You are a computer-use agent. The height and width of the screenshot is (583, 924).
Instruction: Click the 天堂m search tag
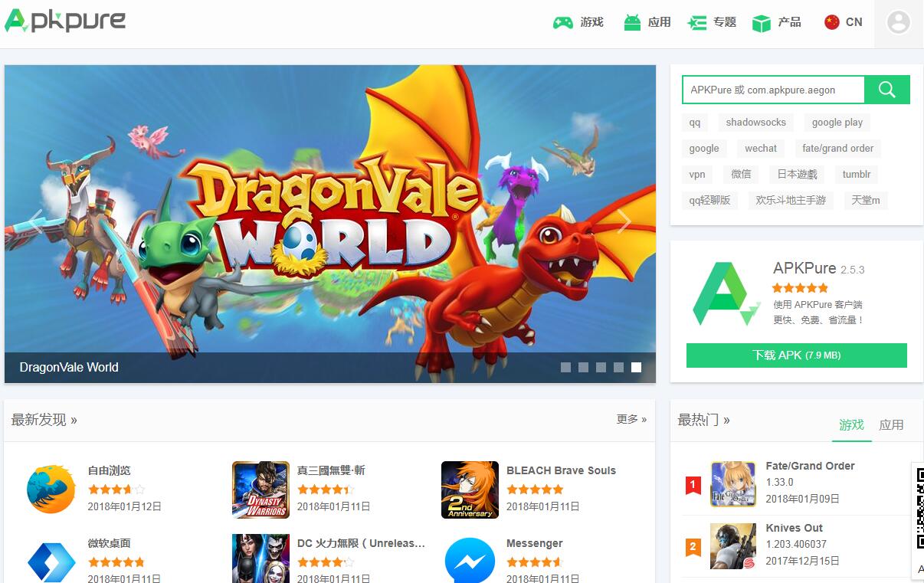coord(866,201)
